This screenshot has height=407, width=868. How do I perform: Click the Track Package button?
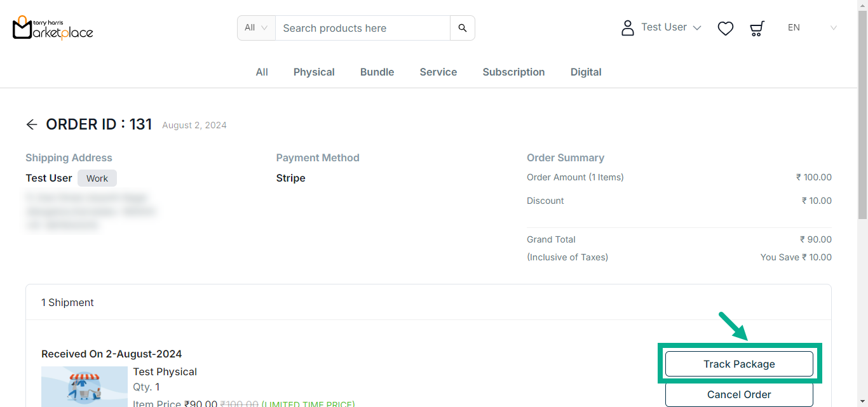click(x=739, y=364)
